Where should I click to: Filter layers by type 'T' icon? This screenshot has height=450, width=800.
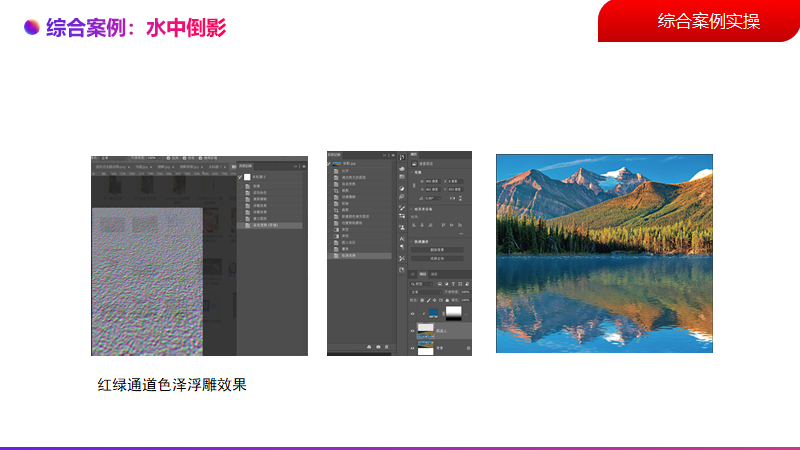click(453, 284)
